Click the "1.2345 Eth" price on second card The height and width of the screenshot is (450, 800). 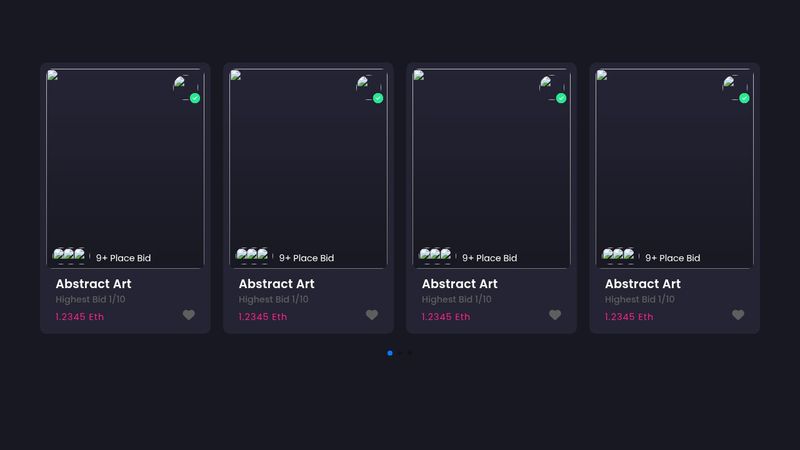262,317
